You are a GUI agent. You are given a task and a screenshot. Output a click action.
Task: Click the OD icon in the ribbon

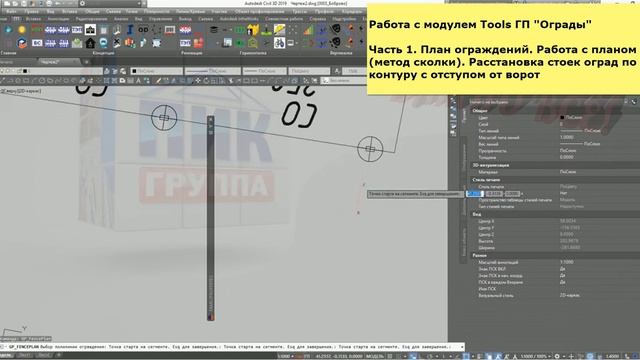[x=143, y=29]
